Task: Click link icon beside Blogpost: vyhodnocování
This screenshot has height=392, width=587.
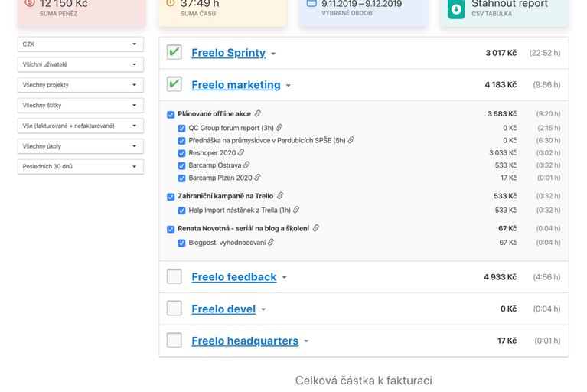Action: [271, 243]
